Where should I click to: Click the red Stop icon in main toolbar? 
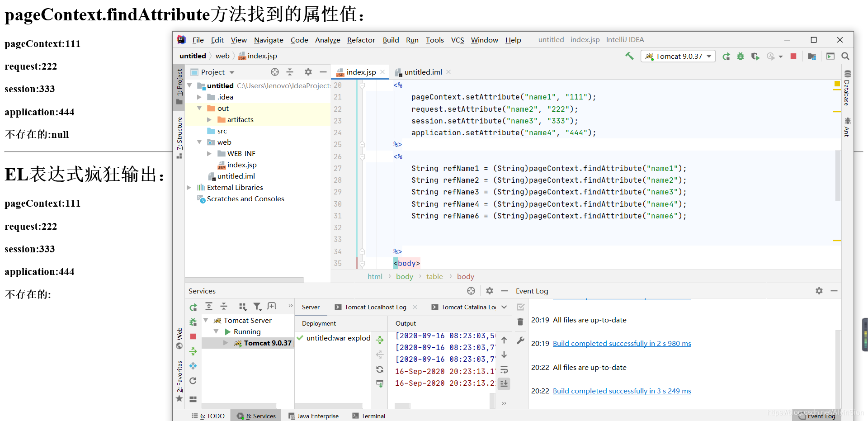pyautogui.click(x=793, y=56)
